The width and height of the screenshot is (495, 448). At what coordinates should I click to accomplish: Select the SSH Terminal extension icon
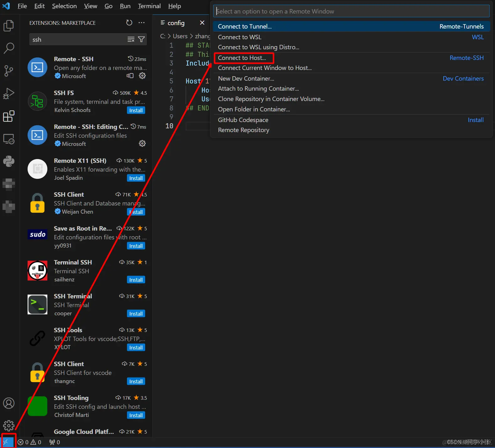[x=38, y=304]
